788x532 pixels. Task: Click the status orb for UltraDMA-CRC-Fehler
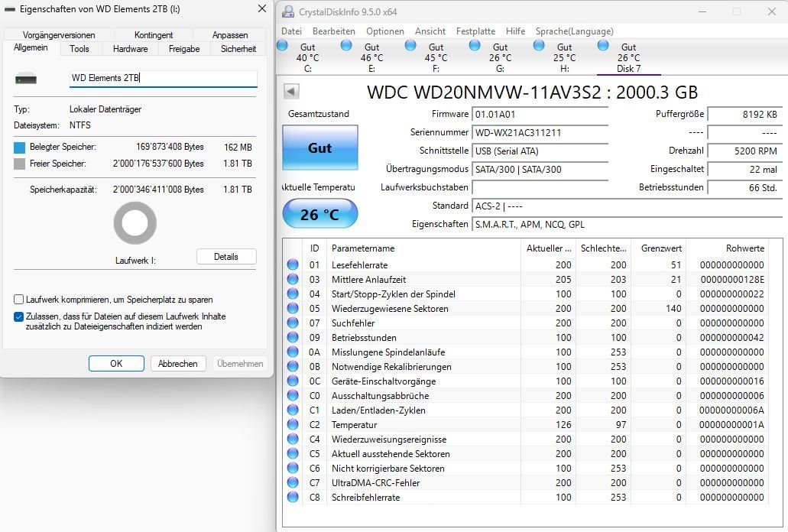coord(293,483)
